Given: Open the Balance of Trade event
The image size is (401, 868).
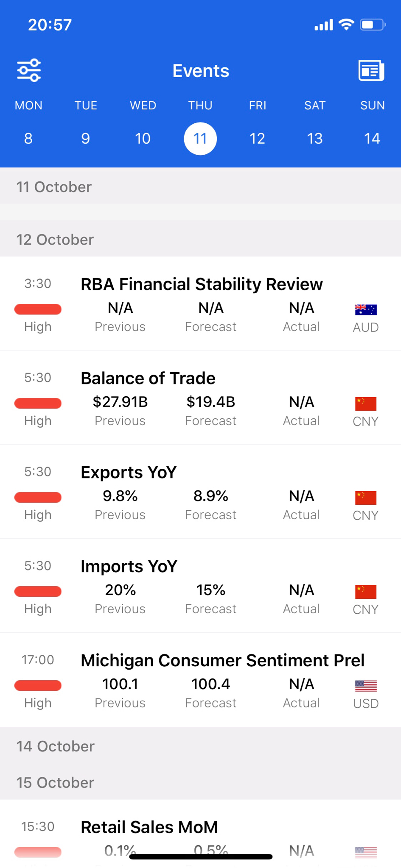Looking at the screenshot, I should pos(148,378).
